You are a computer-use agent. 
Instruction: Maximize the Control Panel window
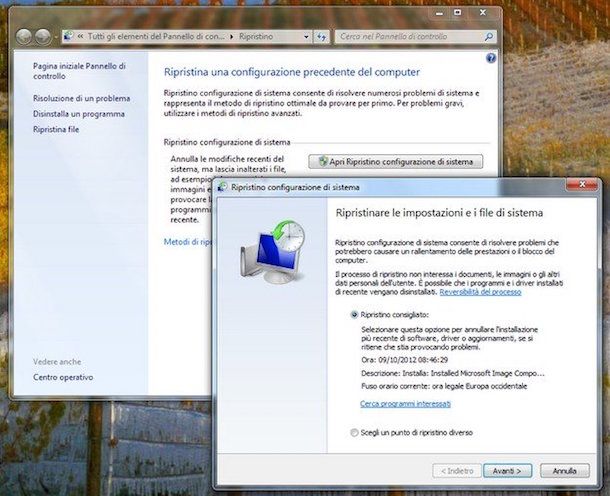pos(458,12)
